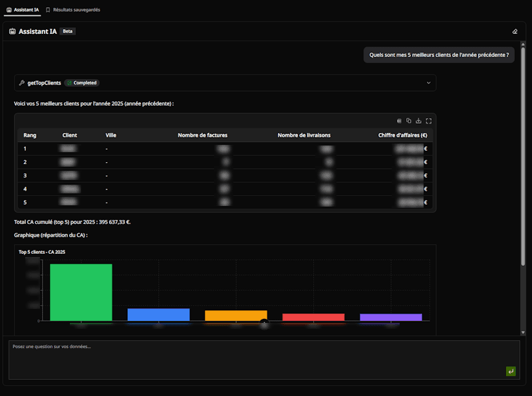Click the scroll-down circle above the input
Screen dimensions: 532x396
coord(264,324)
